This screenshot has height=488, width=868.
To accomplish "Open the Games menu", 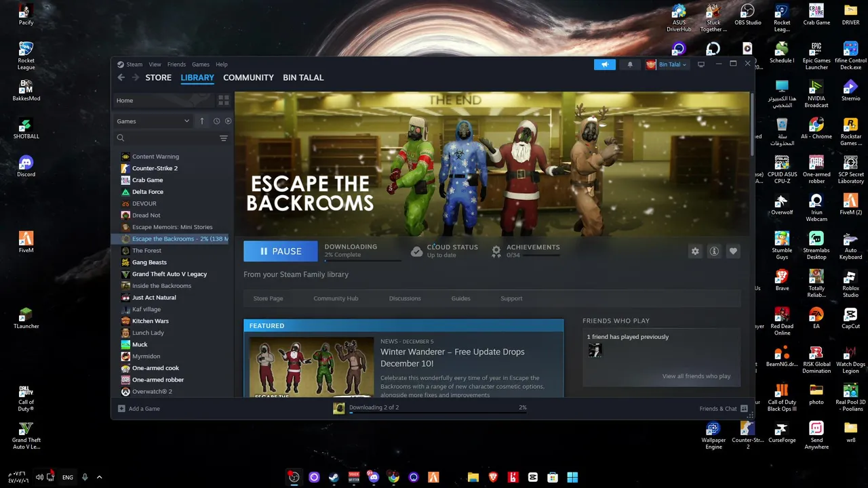I will (200, 64).
